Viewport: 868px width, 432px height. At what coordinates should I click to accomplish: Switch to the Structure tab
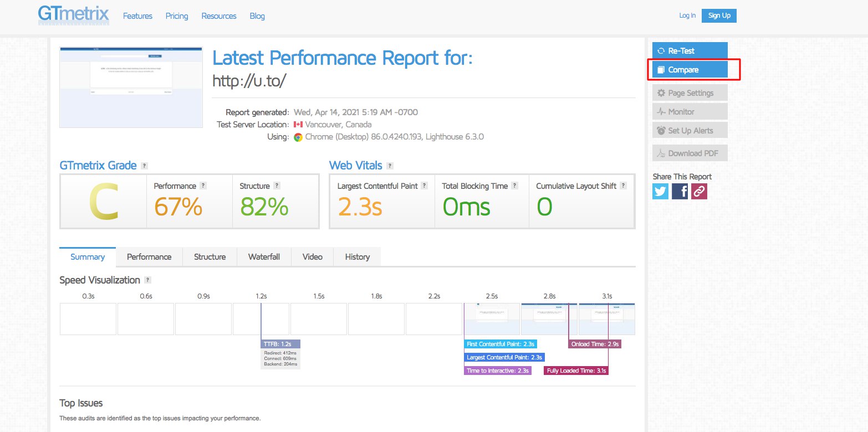pyautogui.click(x=210, y=257)
